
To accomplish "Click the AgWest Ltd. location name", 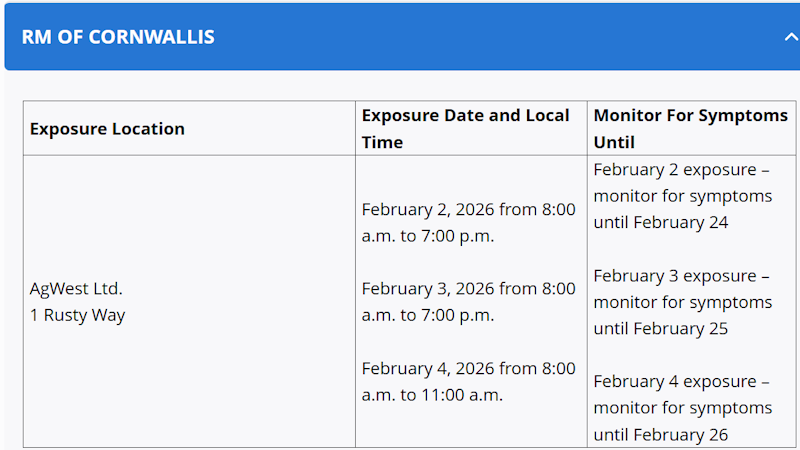I will click(76, 289).
